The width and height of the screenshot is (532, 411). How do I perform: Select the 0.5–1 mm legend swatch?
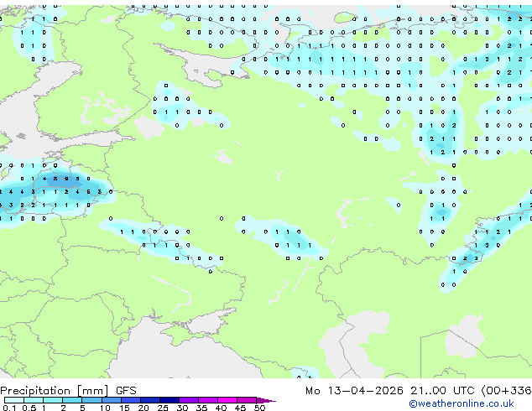pyautogui.click(x=34, y=400)
